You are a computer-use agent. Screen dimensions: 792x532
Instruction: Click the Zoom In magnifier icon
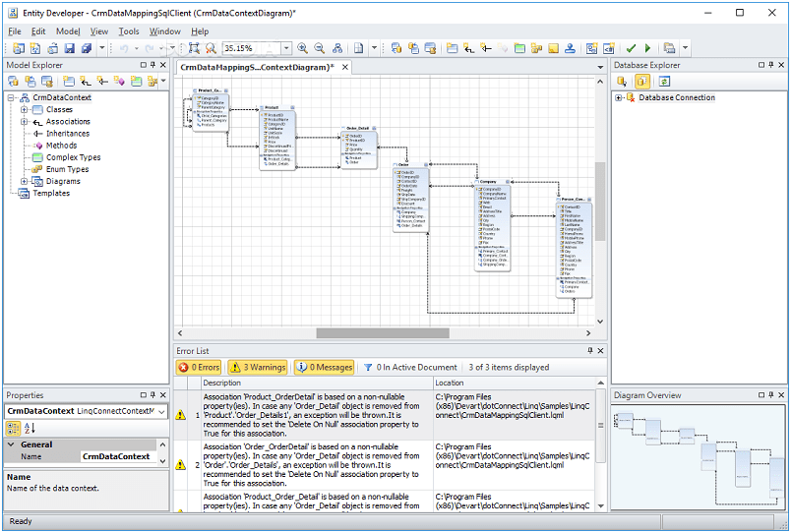pyautogui.click(x=303, y=48)
